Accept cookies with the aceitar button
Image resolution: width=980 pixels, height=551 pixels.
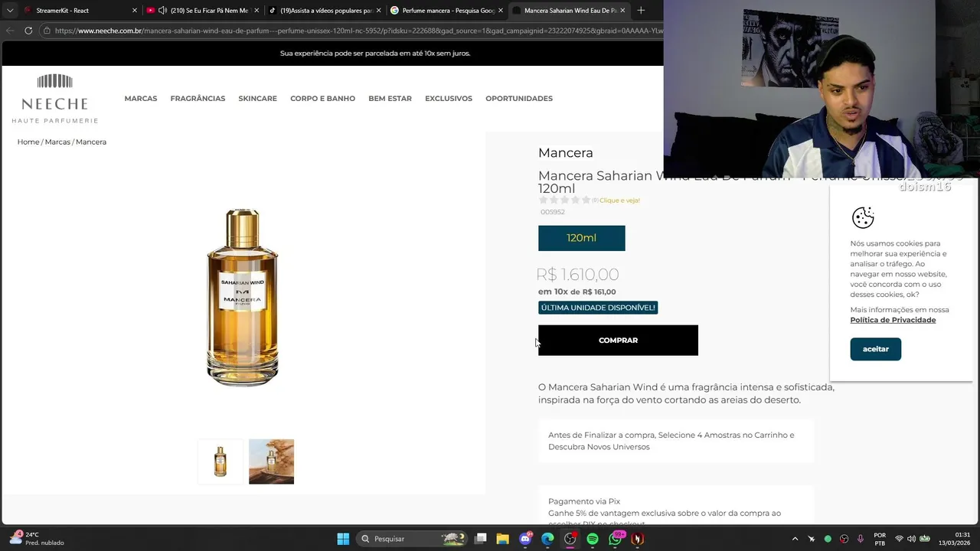876,349
